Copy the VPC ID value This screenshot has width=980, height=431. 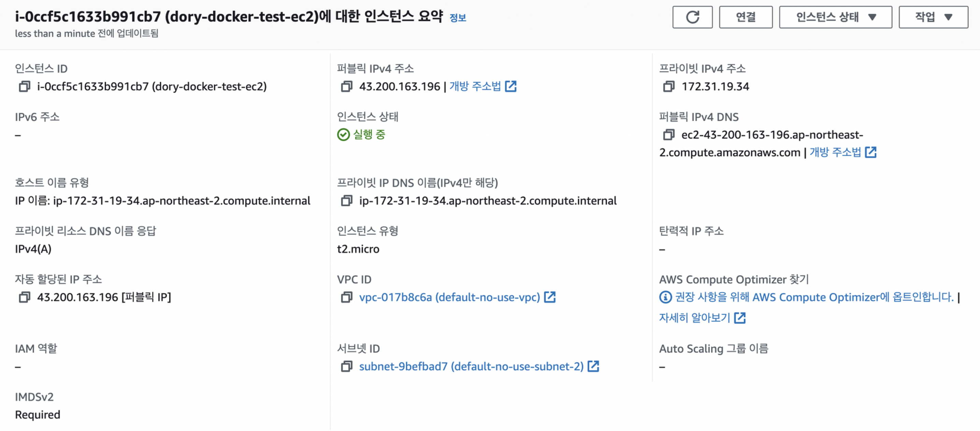(347, 297)
